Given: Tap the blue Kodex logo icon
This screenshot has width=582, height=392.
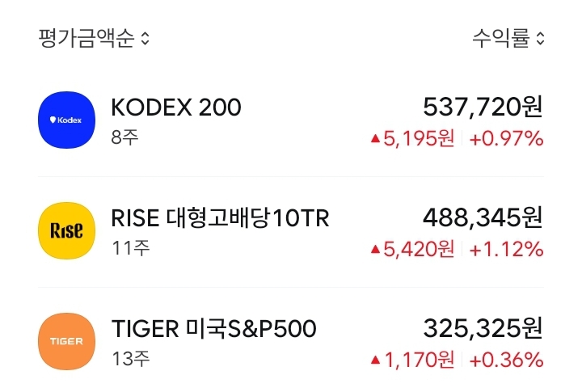Looking at the screenshot, I should tap(66, 120).
